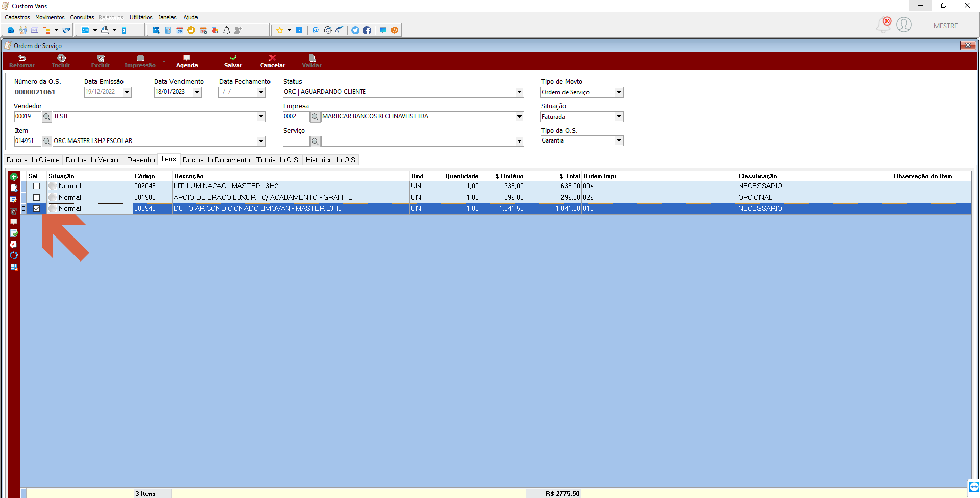Open the notification bell icon in toolbar
The image size is (980, 498).
[227, 30]
